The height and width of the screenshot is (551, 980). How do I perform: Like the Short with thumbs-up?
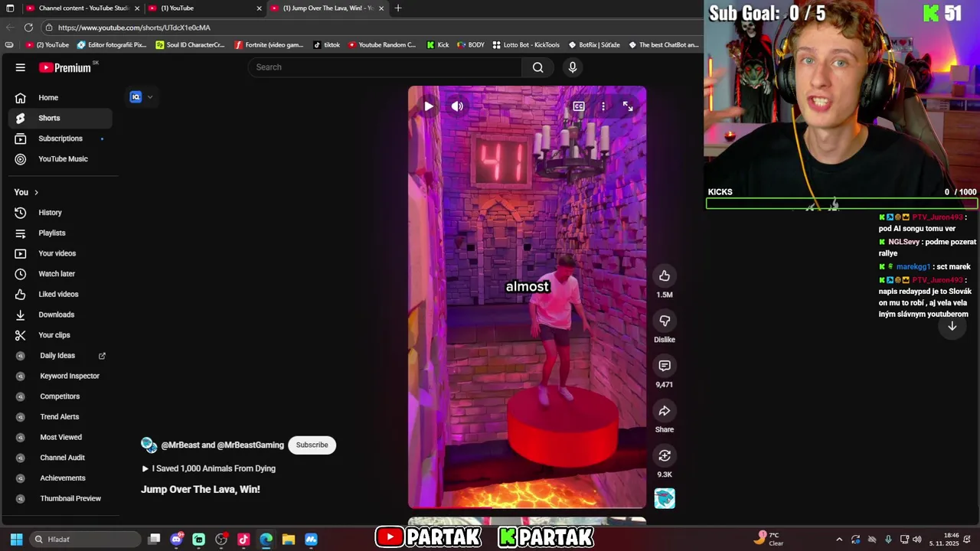[x=665, y=276]
